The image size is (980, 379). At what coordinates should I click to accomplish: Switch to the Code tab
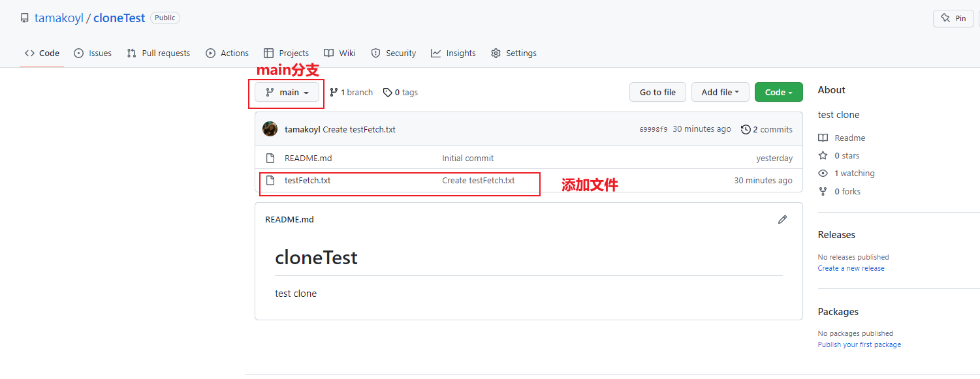point(42,53)
